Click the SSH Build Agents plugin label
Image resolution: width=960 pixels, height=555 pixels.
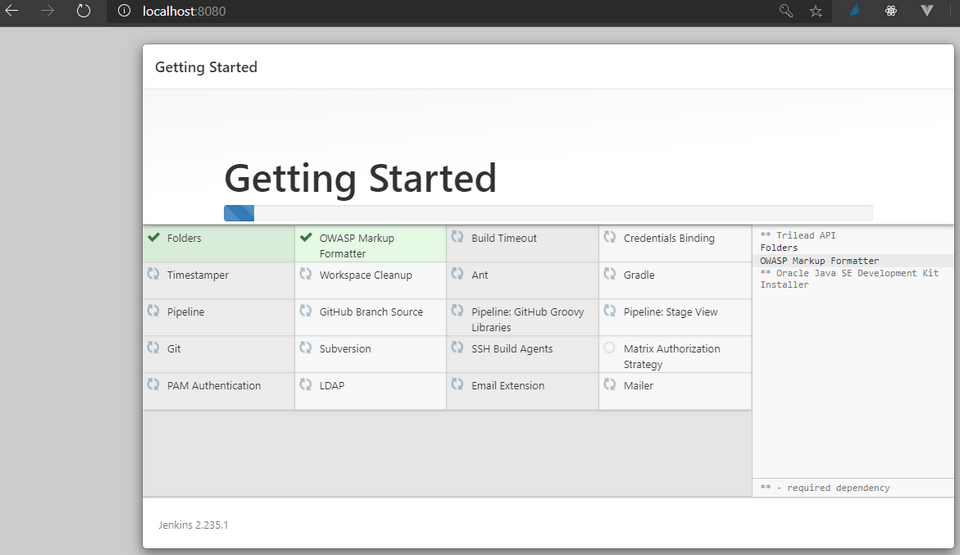(512, 349)
